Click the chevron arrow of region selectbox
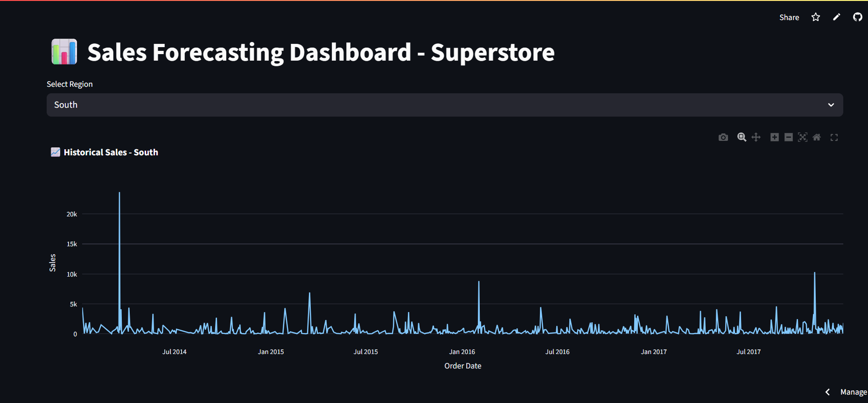 click(x=831, y=105)
